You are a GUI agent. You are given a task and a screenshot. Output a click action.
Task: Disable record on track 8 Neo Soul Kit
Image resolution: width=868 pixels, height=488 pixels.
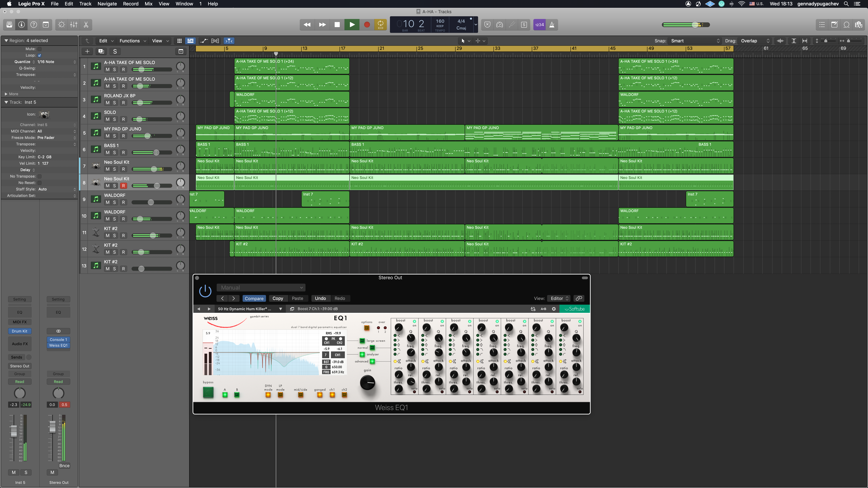click(x=123, y=186)
